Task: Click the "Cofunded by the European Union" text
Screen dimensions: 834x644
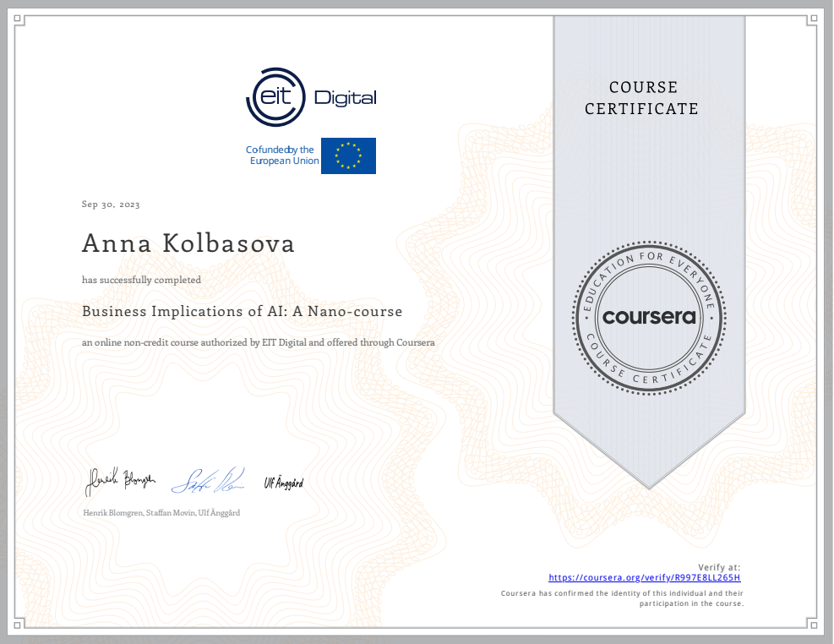Action: tap(282, 156)
